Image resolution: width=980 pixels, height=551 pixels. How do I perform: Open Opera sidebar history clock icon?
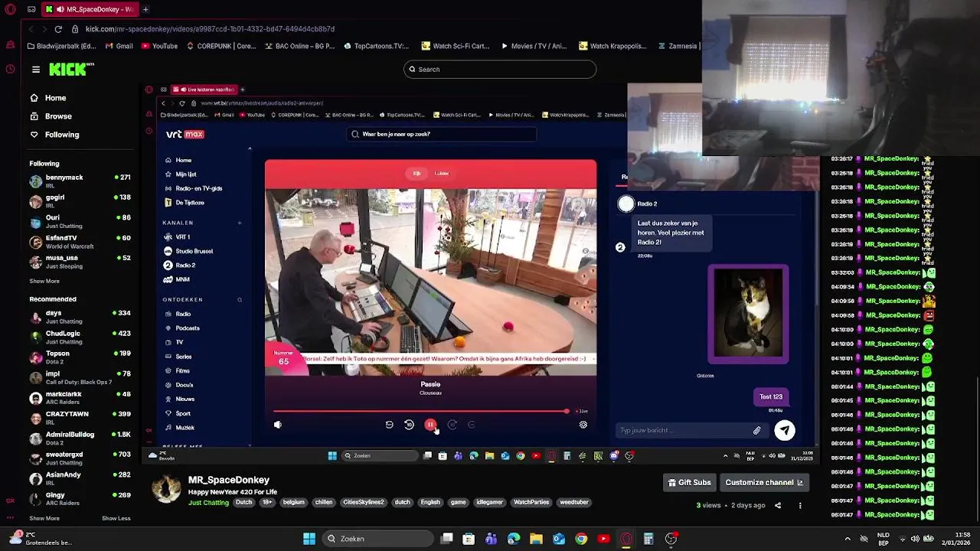coord(10,69)
